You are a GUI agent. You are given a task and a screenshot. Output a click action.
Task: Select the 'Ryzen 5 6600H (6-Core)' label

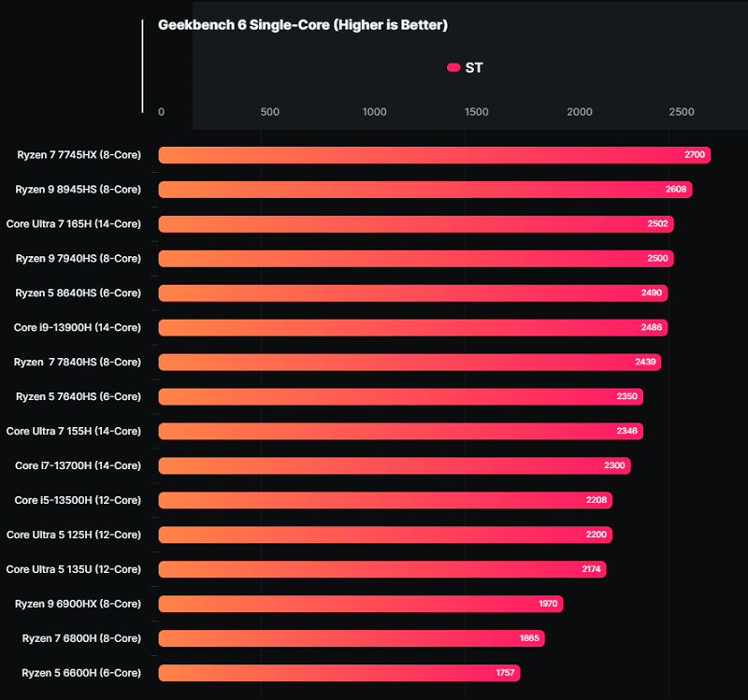tap(81, 673)
